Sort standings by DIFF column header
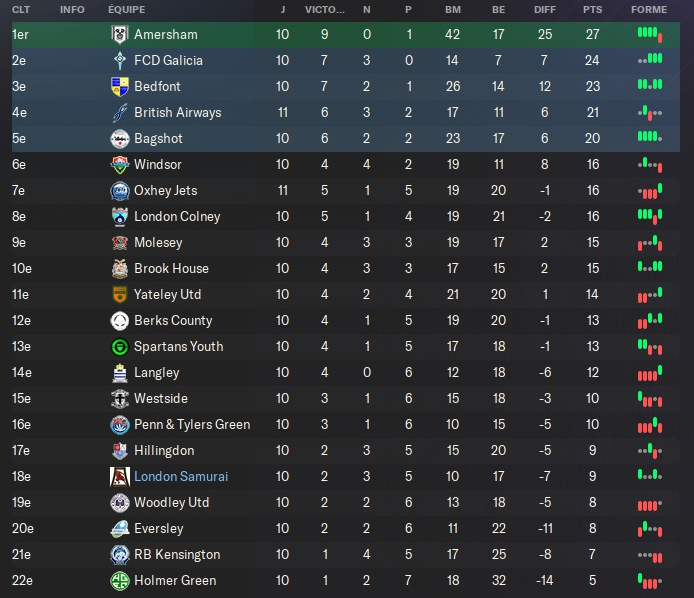This screenshot has height=598, width=694. (544, 9)
